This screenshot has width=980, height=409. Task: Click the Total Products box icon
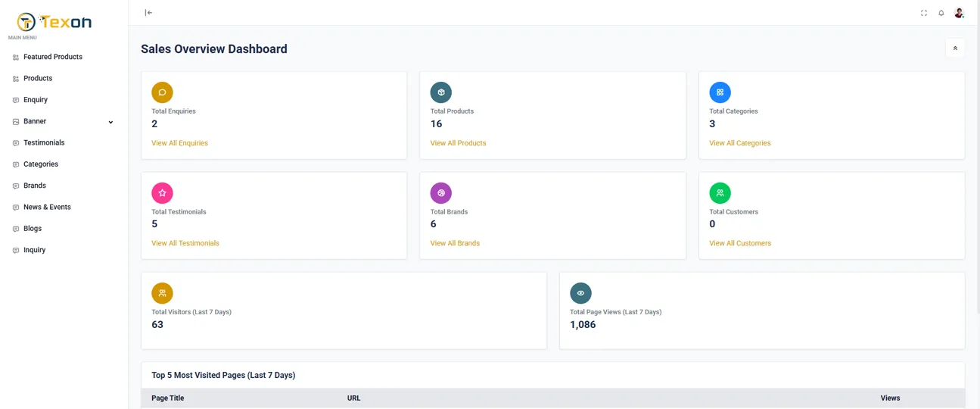pos(441,92)
